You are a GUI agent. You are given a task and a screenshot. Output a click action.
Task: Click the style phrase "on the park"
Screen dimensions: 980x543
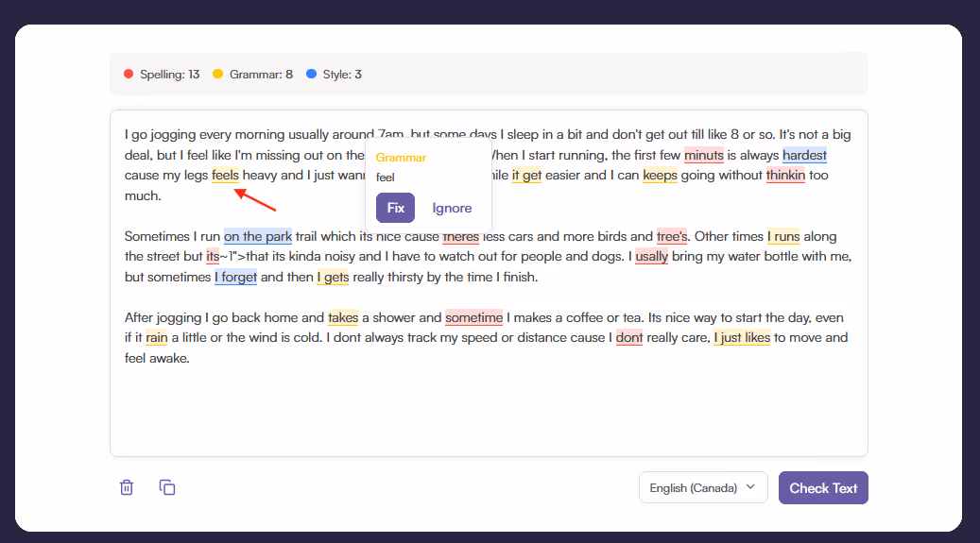257,237
